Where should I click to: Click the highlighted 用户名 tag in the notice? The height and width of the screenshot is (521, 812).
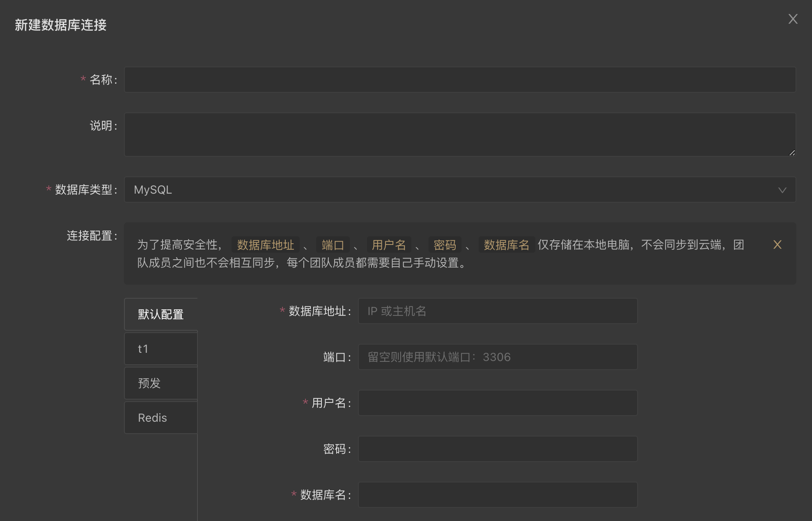[x=390, y=245]
